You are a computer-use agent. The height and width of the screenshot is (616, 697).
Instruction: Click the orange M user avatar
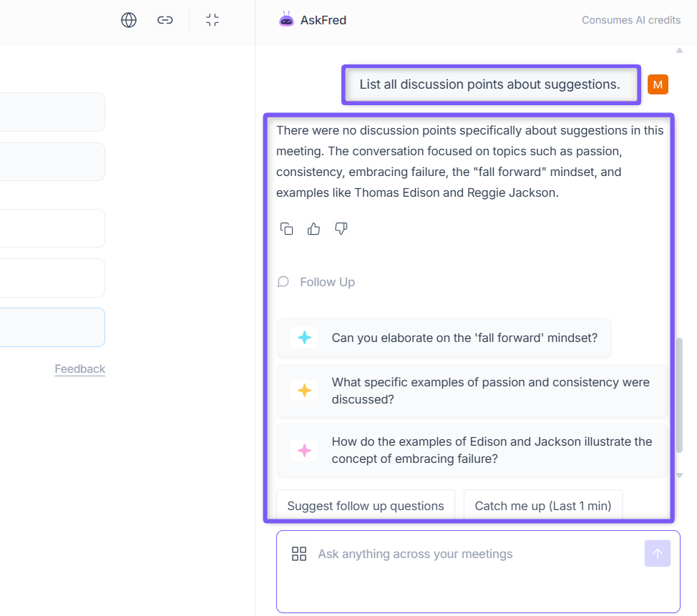click(x=658, y=84)
